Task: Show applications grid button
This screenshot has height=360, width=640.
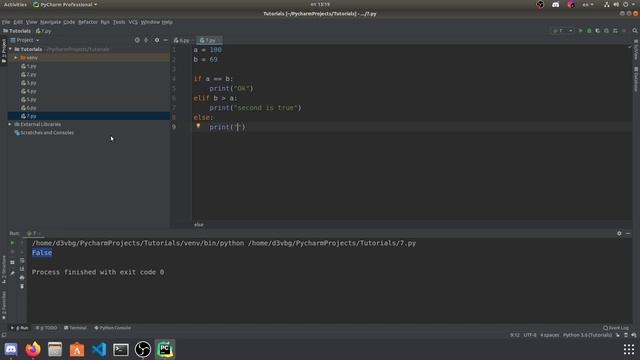Action: tap(629, 349)
